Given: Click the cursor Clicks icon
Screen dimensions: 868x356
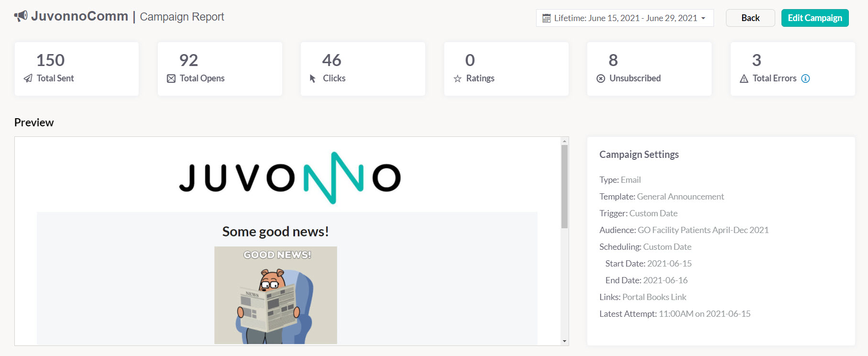Looking at the screenshot, I should pos(313,78).
